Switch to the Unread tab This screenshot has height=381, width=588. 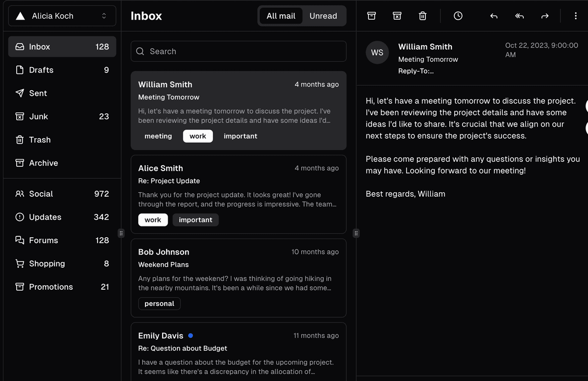(323, 16)
